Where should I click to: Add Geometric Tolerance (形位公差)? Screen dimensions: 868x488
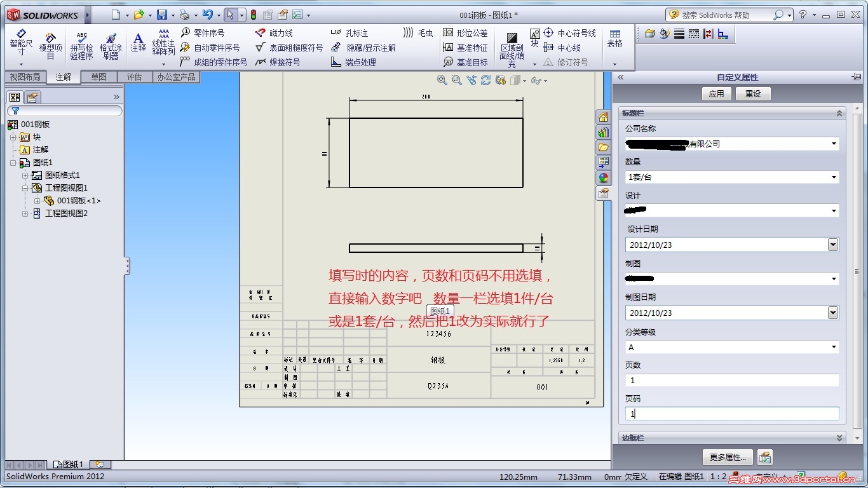coord(465,33)
